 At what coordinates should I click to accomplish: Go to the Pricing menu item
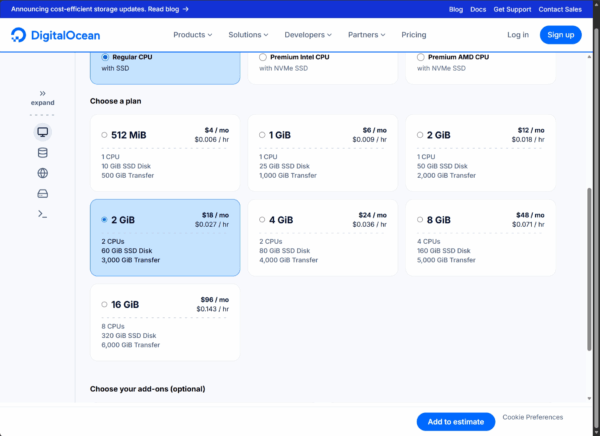point(413,35)
